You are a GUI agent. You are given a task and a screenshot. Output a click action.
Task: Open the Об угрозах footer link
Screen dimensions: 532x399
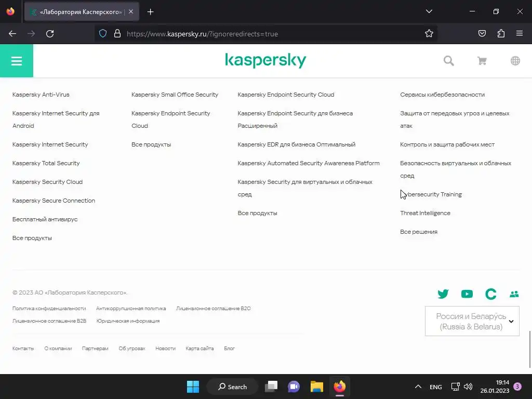pos(132,349)
